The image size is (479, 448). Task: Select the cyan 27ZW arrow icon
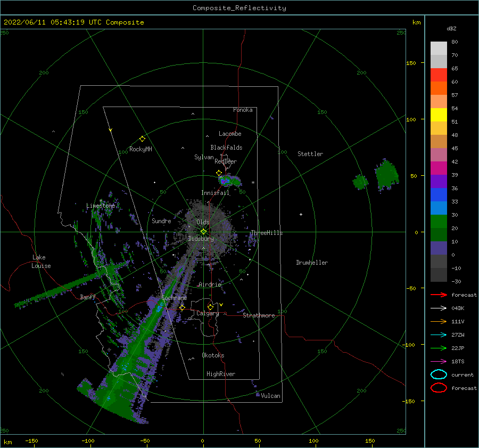(x=439, y=335)
